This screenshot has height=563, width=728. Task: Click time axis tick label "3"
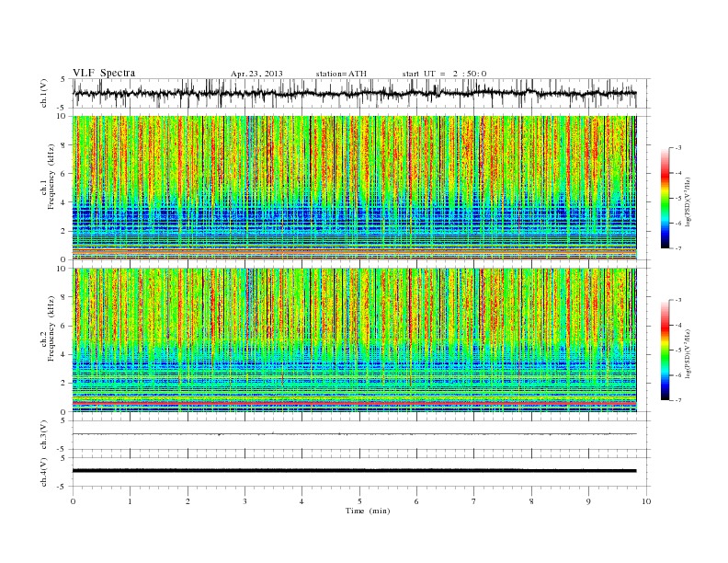pos(245,501)
